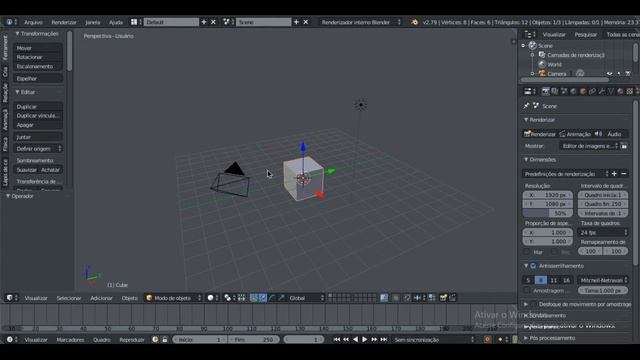
Task: Select the Render Layers properties tab icon
Action: (x=555, y=91)
